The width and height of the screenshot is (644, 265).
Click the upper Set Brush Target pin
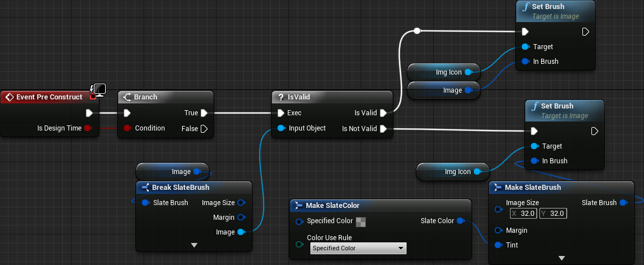[525, 47]
